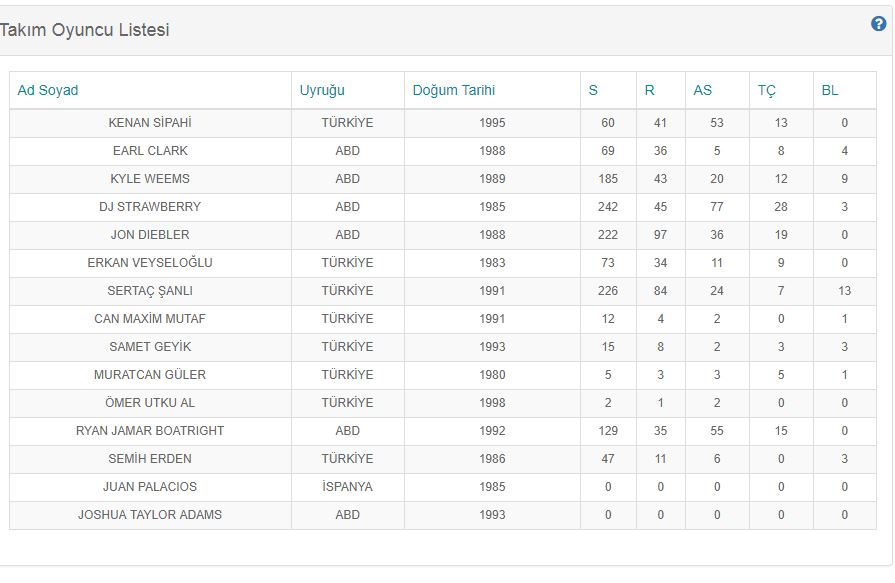The image size is (895, 583).
Task: Select SERTAÇ ŞANLI in the table
Action: 150,291
